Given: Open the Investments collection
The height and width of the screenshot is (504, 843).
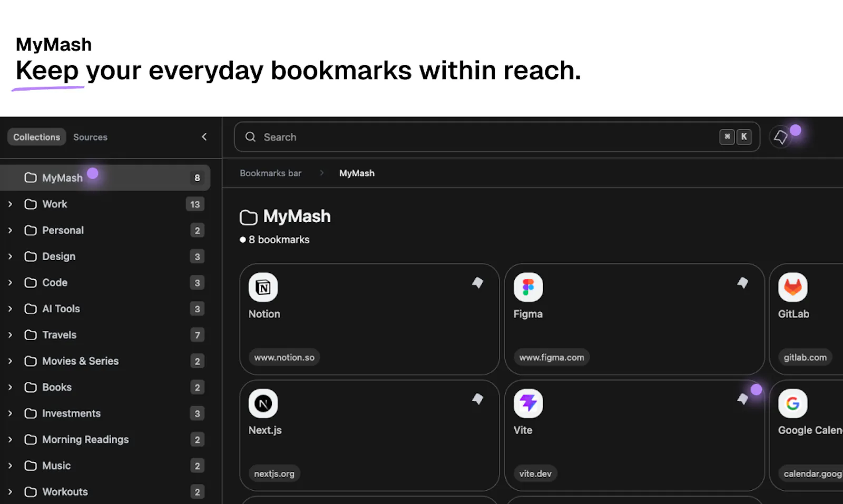Looking at the screenshot, I should (105, 413).
